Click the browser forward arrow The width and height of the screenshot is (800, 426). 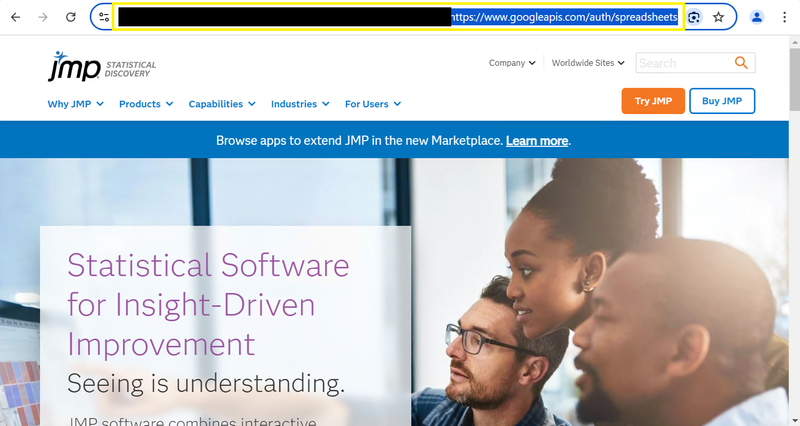pos(43,17)
